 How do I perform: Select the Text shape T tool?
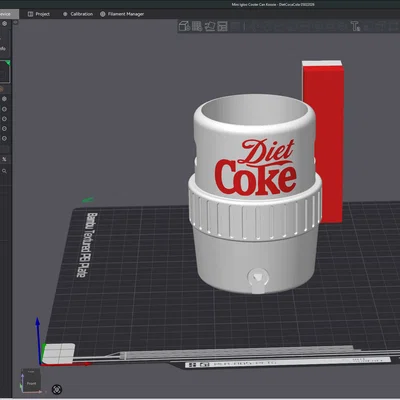355,26
